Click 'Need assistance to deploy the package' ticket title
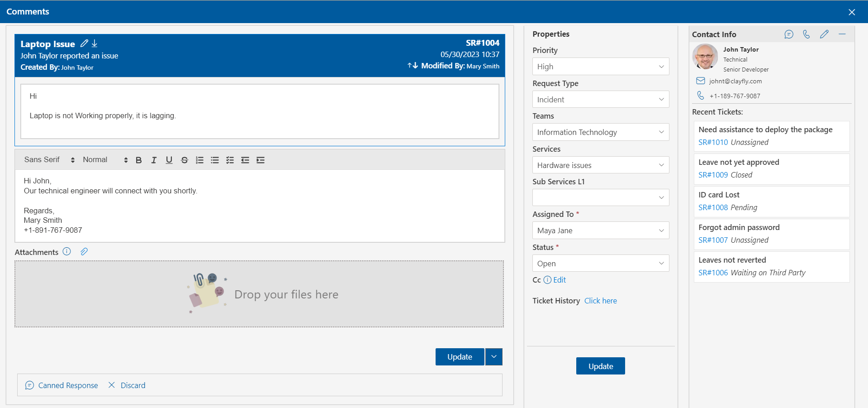This screenshot has height=408, width=868. coord(765,130)
